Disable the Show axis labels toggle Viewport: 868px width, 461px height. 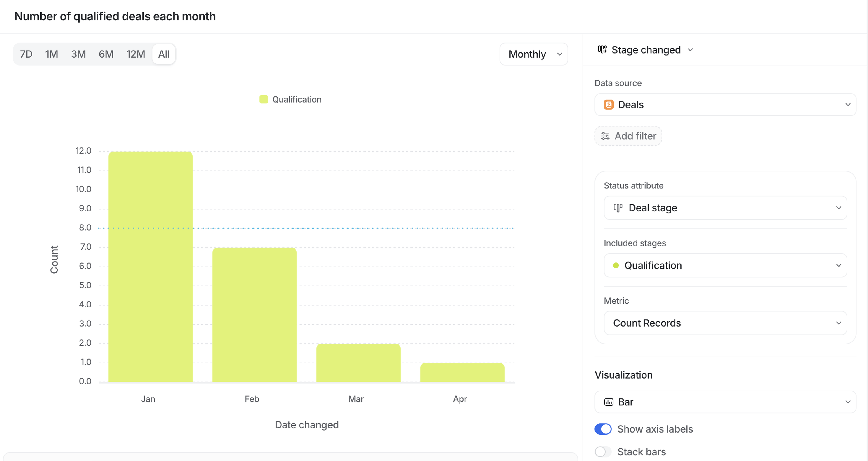(x=603, y=429)
